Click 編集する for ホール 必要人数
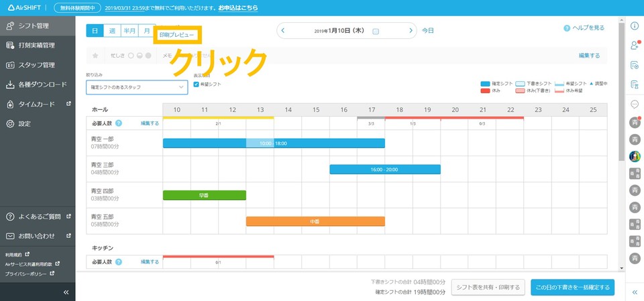 (150, 123)
